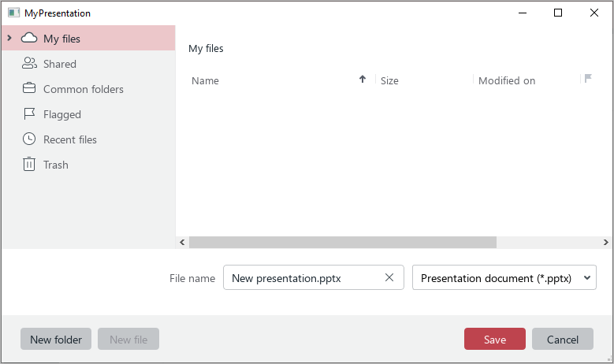This screenshot has width=614, height=364.
Task: Click the flag column header icon
Action: click(x=588, y=79)
